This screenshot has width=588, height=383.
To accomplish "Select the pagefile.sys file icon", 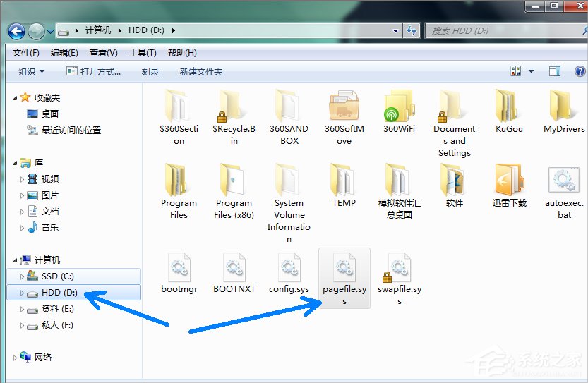I will click(x=344, y=267).
